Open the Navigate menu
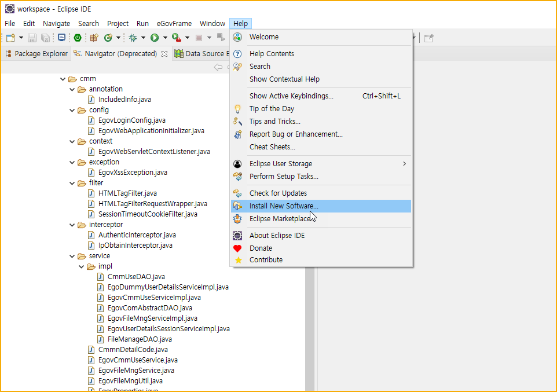The width and height of the screenshot is (557, 392). [x=57, y=24]
